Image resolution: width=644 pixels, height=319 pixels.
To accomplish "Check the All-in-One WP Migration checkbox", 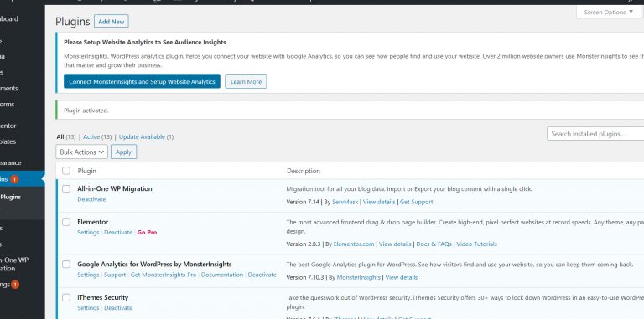I will click(x=66, y=188).
